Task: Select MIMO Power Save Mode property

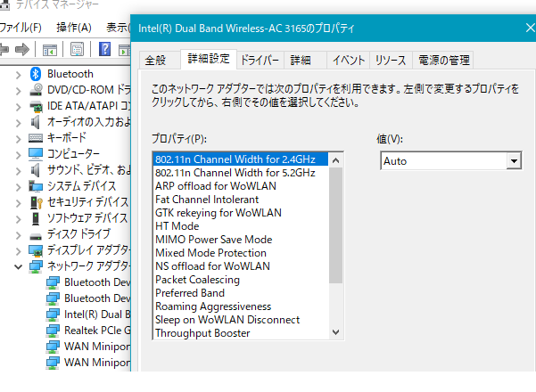Action: pyautogui.click(x=241, y=239)
